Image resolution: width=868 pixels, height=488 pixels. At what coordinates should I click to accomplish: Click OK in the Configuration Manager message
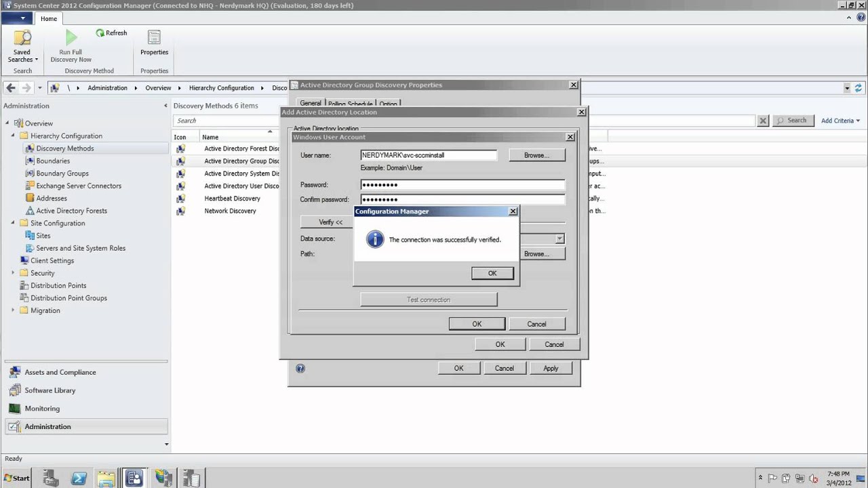coord(492,273)
